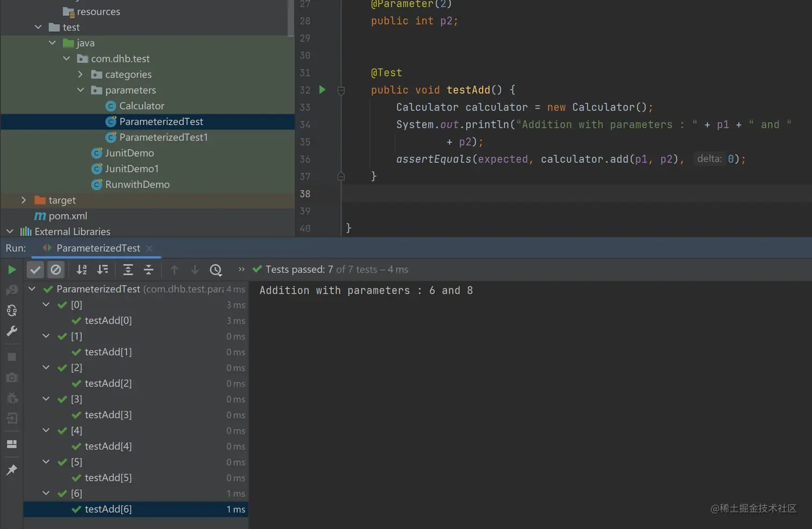The height and width of the screenshot is (529, 812).
Task: Go to previous failed test arrow
Action: coord(175,270)
